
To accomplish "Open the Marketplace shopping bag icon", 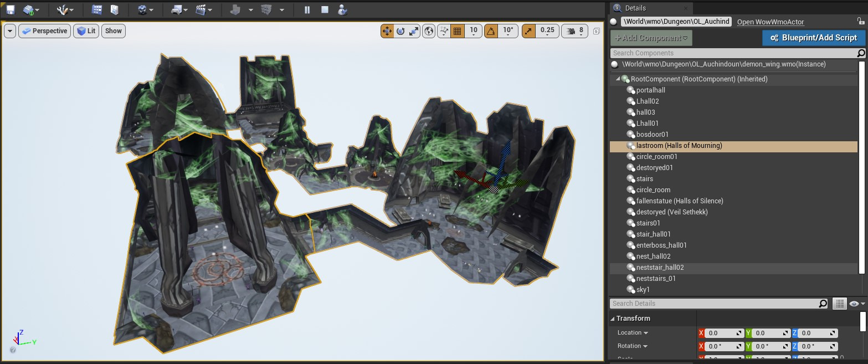I will 114,10.
